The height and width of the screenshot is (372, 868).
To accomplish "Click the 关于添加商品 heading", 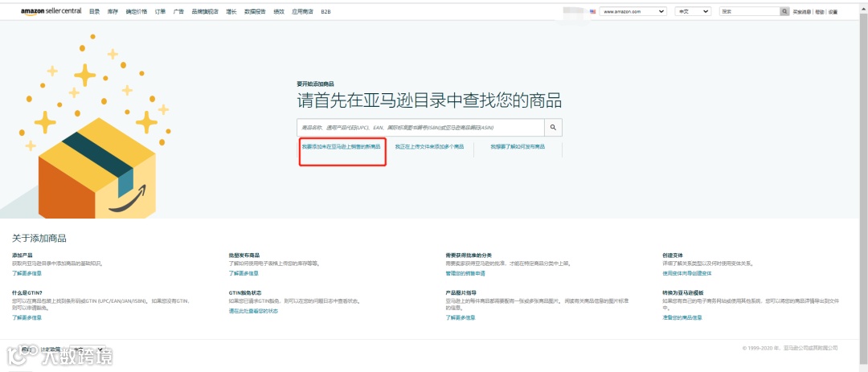I will point(39,239).
